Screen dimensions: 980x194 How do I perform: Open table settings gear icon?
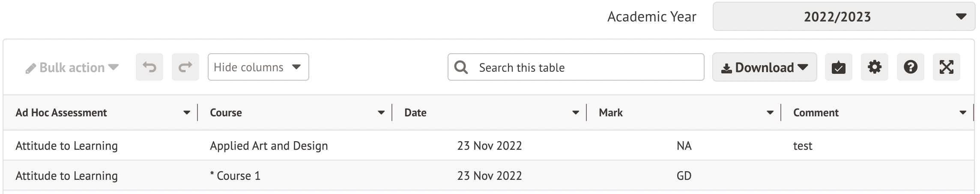coord(874,67)
